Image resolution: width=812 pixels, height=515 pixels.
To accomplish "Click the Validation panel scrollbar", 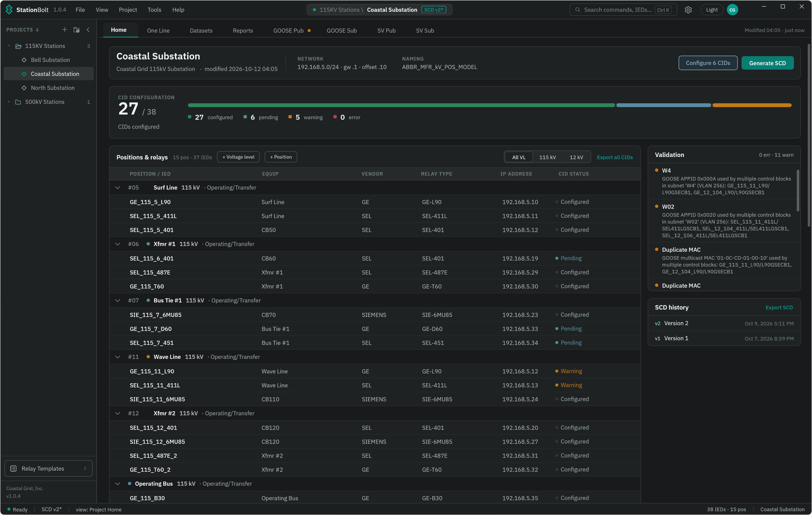I will (797, 190).
